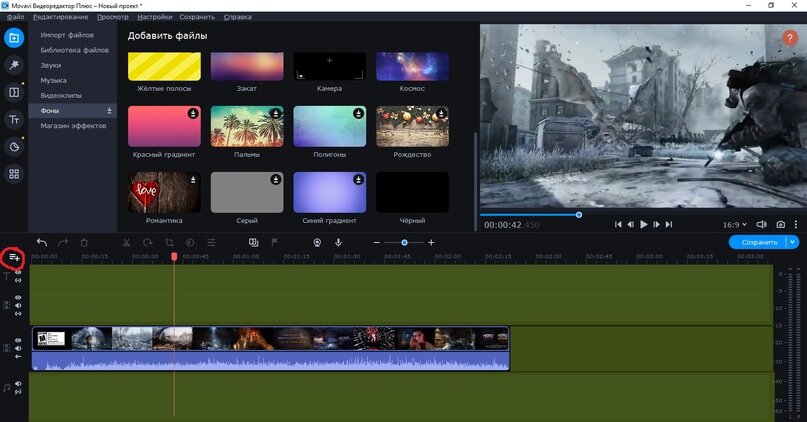
Task: Zoom out timeline with minus icon
Action: (377, 242)
